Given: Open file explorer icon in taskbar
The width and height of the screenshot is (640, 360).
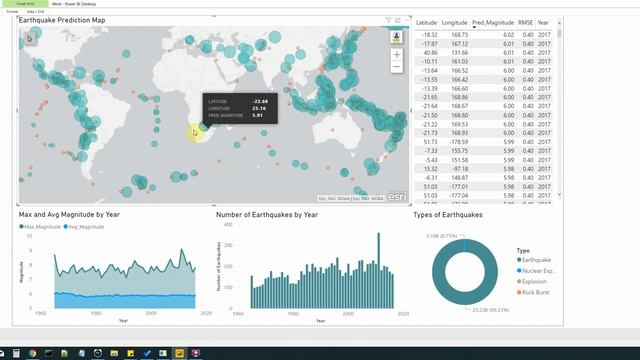Looking at the screenshot, I should pyautogui.click(x=114, y=353).
